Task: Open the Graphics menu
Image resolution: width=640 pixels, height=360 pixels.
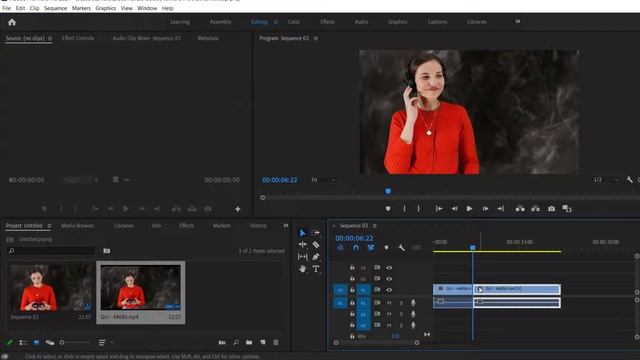Action: tap(106, 8)
